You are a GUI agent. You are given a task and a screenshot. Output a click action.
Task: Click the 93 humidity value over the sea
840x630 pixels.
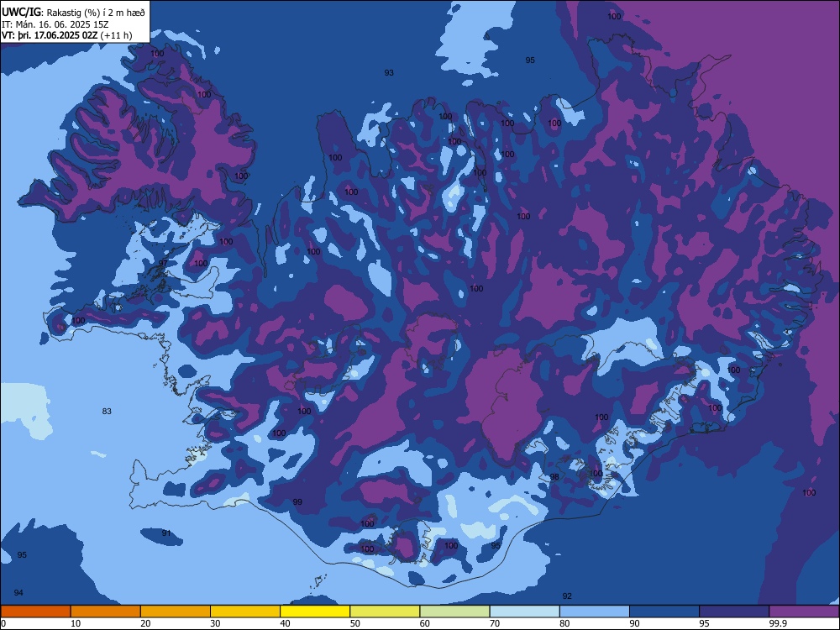pos(389,73)
